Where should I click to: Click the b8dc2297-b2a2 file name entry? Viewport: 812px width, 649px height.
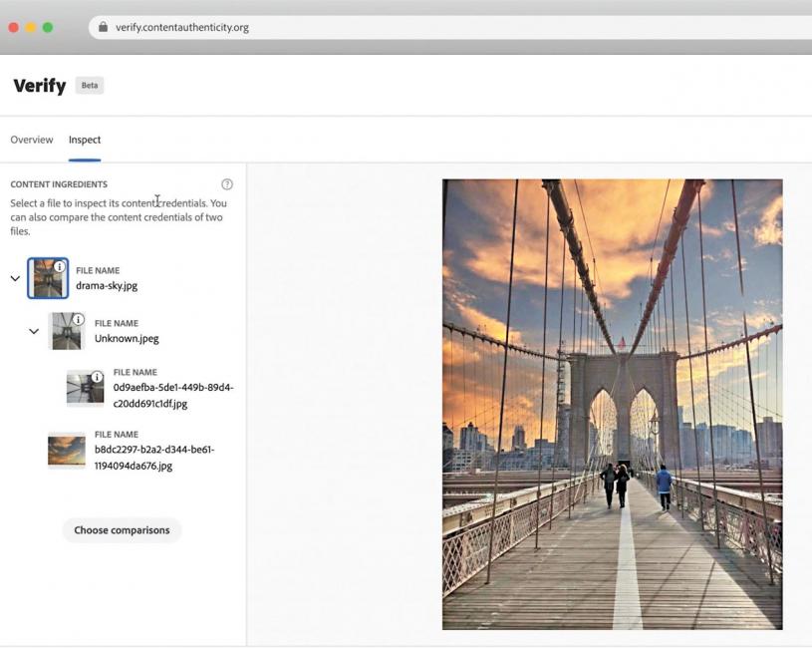tap(154, 457)
